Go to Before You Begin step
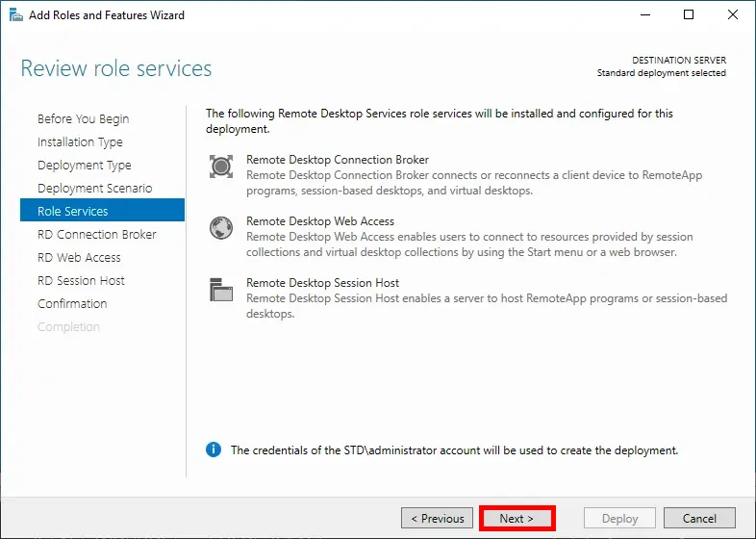This screenshot has width=756, height=539. 83,119
